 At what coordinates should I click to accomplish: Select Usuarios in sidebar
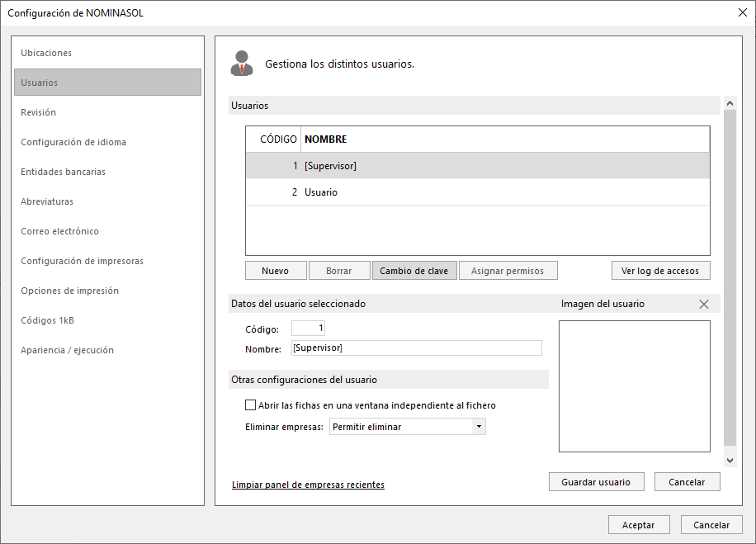[107, 83]
